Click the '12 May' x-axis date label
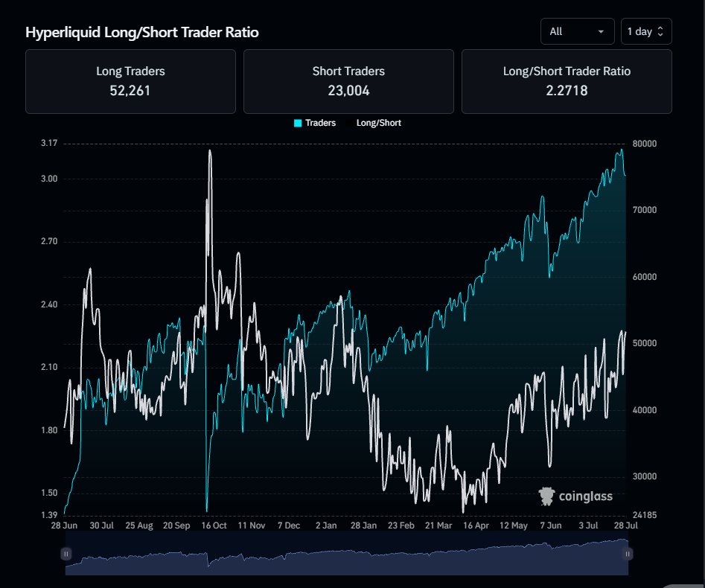The height and width of the screenshot is (588, 705). [514, 525]
